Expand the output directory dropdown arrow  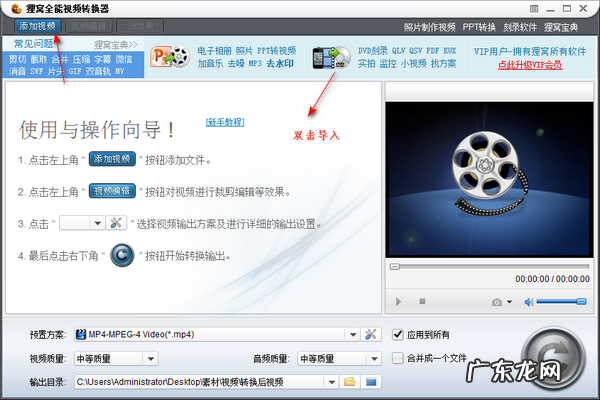[x=331, y=382]
